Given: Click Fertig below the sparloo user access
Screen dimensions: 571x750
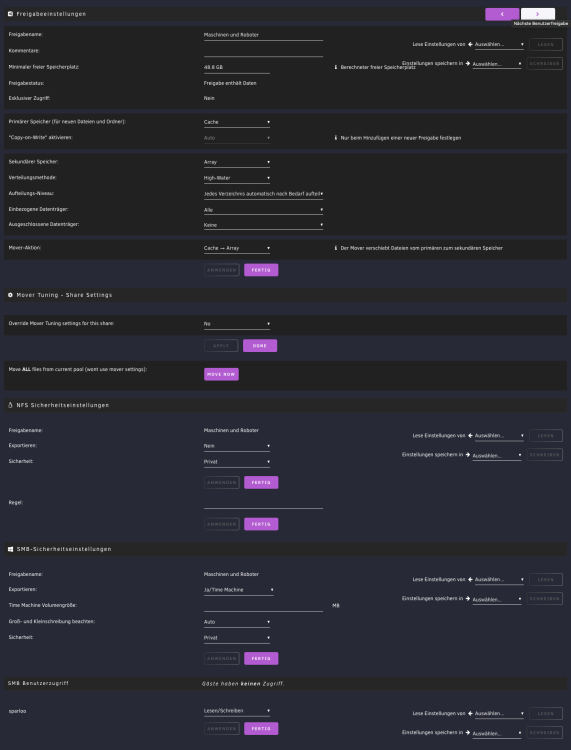Looking at the screenshot, I should [261, 729].
